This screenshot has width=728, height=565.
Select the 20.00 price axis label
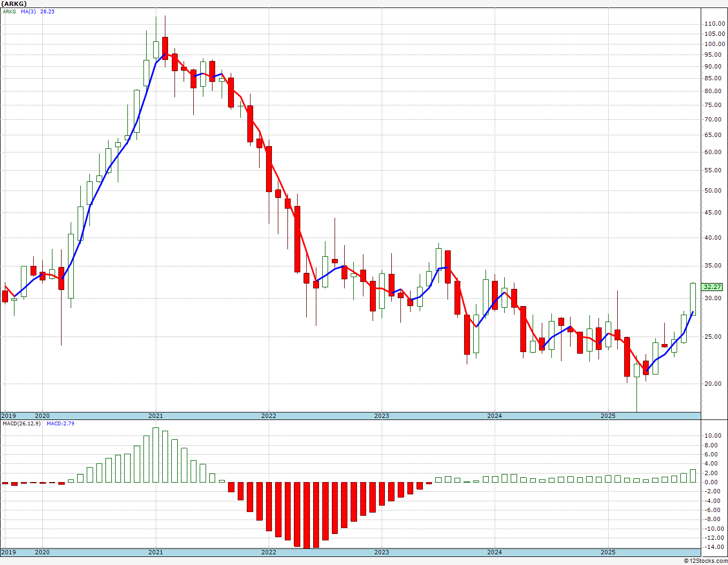pos(712,384)
